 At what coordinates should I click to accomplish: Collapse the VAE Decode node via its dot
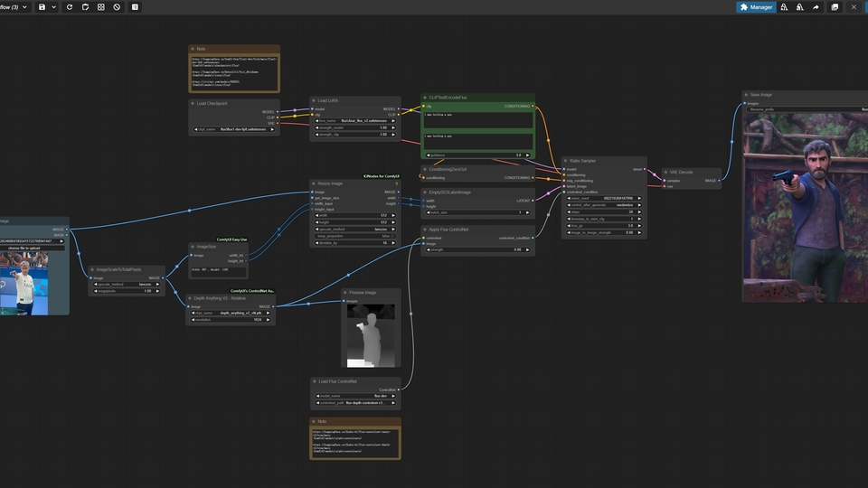coord(665,172)
